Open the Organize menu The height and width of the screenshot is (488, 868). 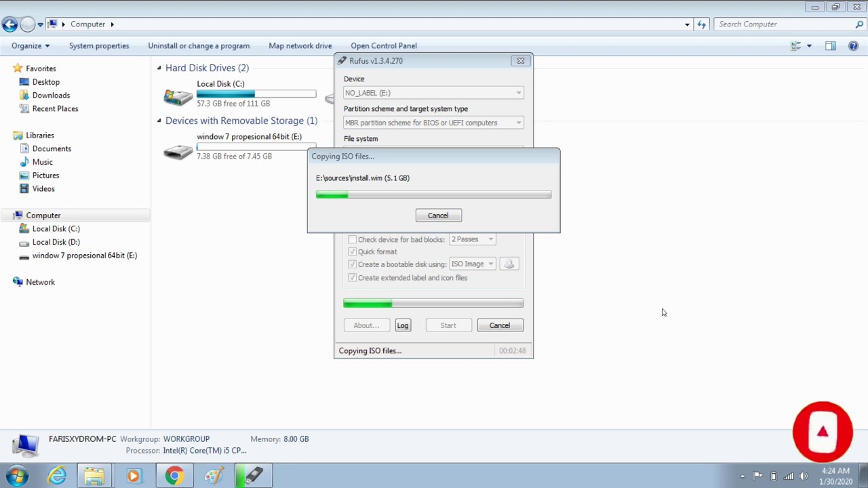31,45
